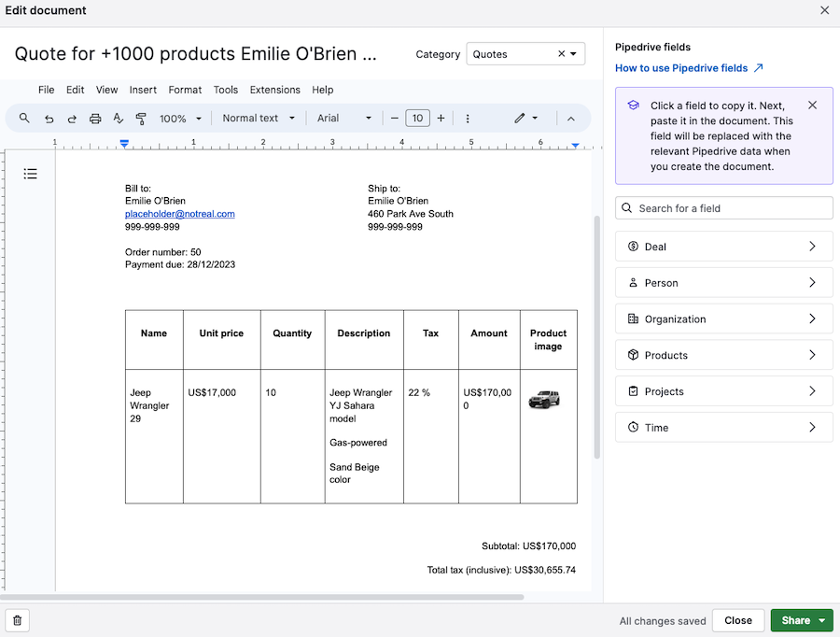Image resolution: width=840 pixels, height=637 pixels.
Task: Click the Products field group icon
Action: pyautogui.click(x=633, y=355)
